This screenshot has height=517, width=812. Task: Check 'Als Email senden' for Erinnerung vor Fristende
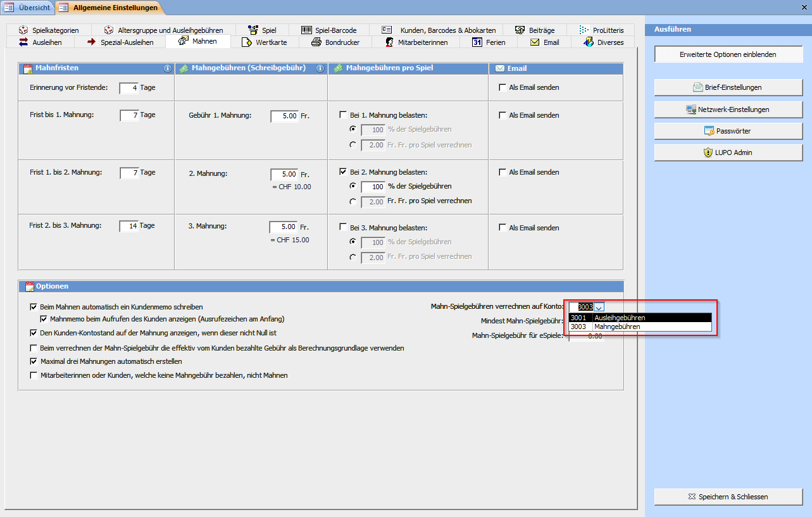coord(503,87)
